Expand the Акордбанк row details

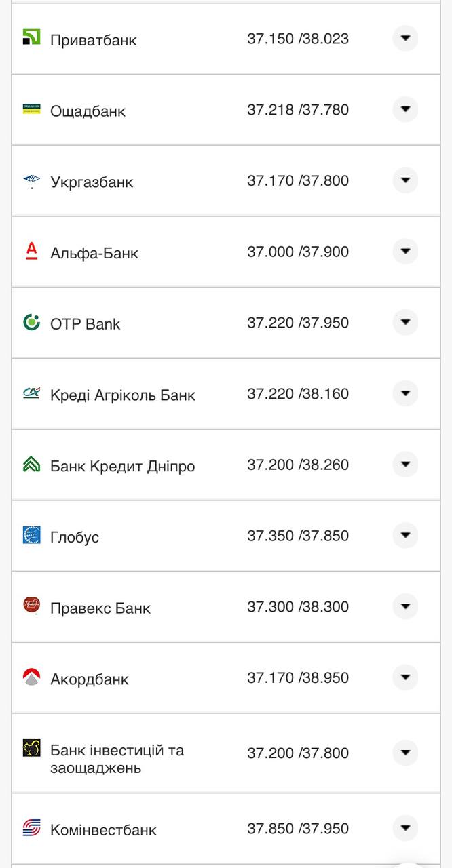coord(405,677)
